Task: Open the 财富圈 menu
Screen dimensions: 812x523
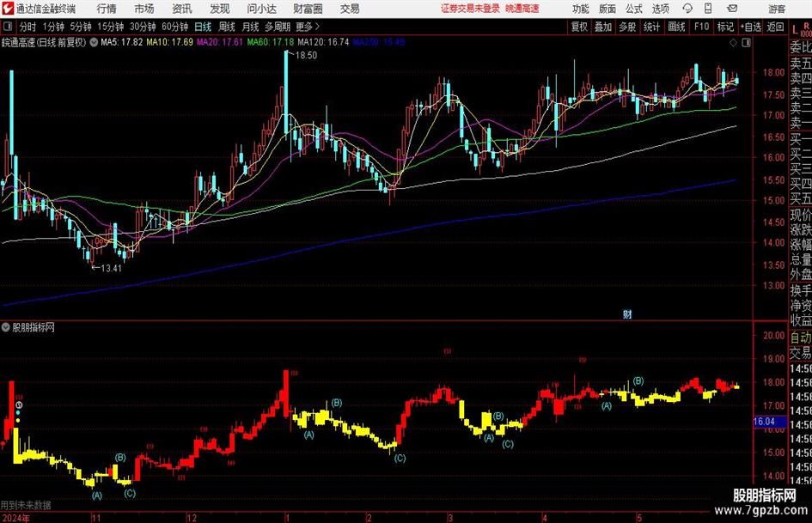Action: 308,9
